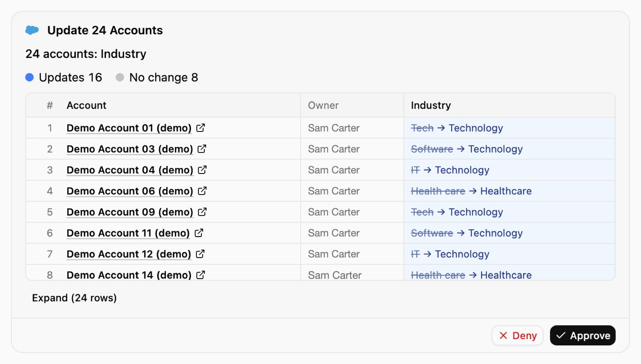The image size is (641, 364).
Task: Click the # column header
Action: coord(50,105)
